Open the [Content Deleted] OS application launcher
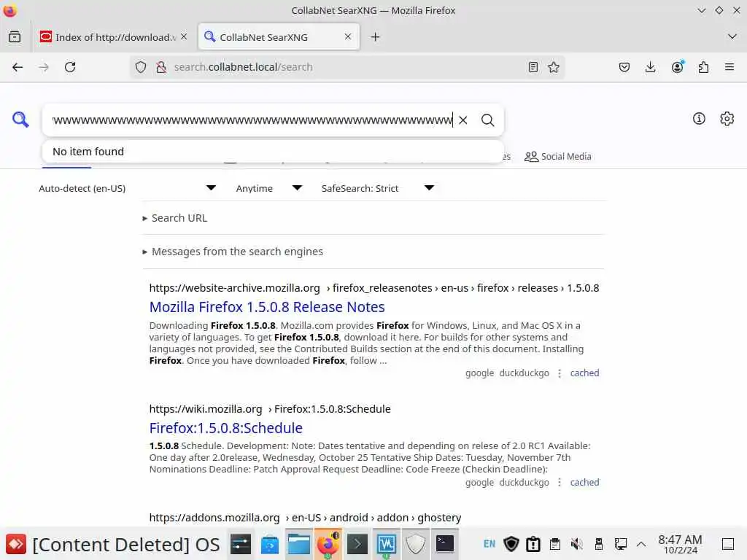Image resolution: width=747 pixels, height=560 pixels. 113,544
